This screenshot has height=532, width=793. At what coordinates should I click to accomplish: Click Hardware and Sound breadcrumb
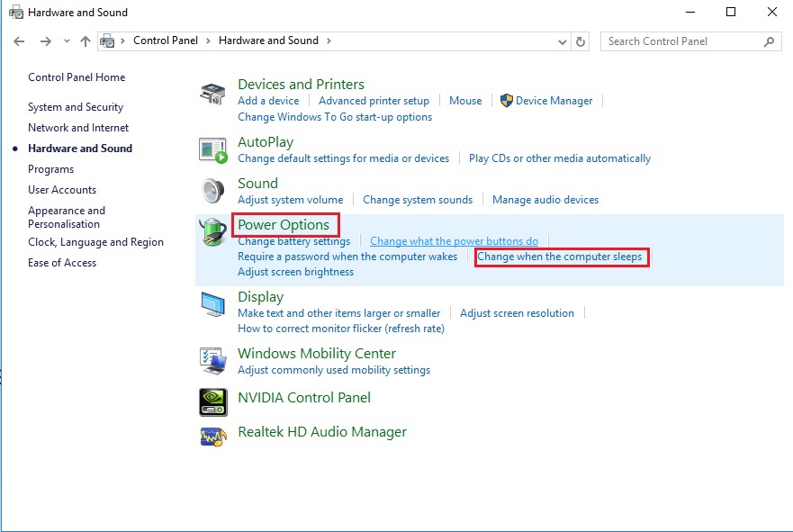point(268,41)
